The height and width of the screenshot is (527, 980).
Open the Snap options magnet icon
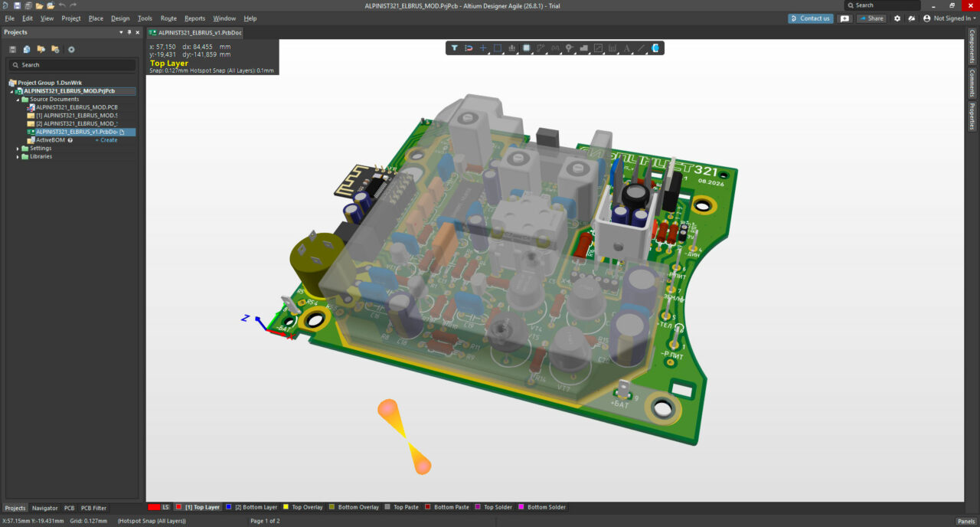(469, 47)
